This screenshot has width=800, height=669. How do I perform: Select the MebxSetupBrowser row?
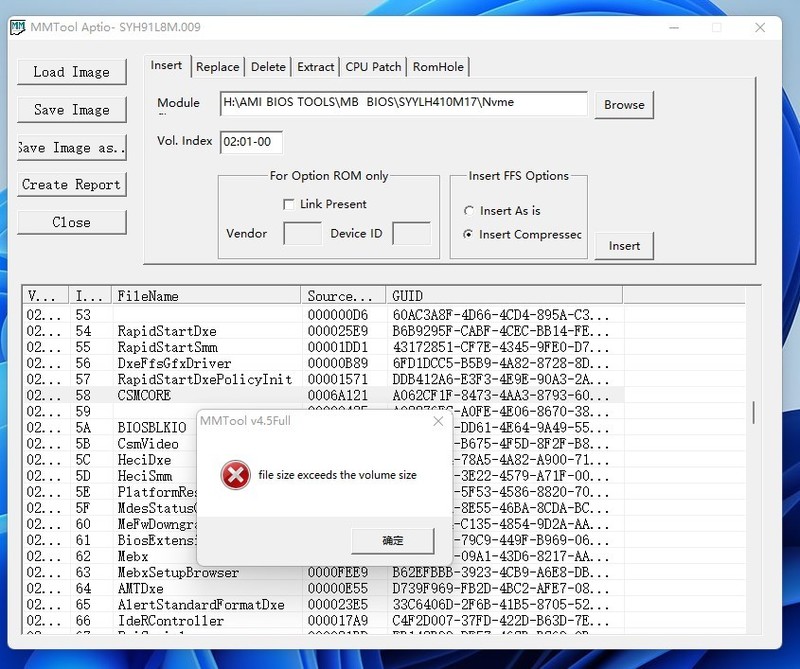323,573
